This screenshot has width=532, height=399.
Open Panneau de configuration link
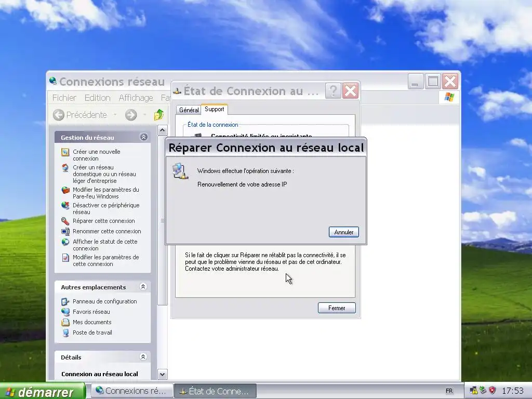pos(104,301)
